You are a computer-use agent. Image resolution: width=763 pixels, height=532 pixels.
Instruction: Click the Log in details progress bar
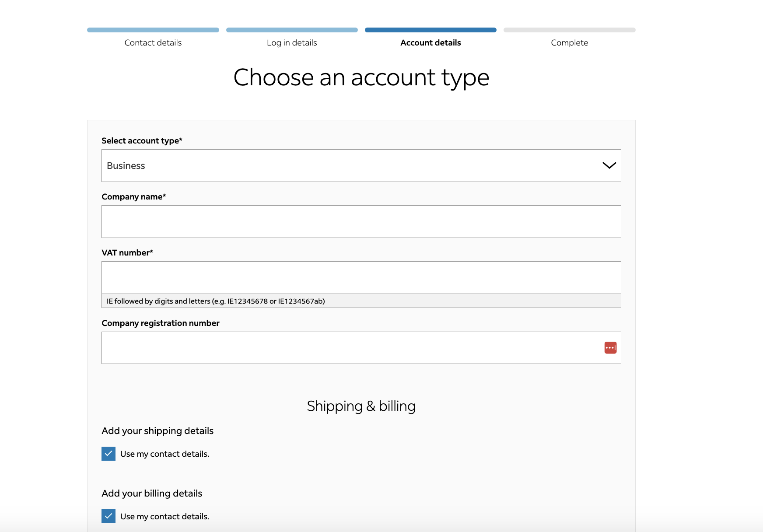point(292,30)
